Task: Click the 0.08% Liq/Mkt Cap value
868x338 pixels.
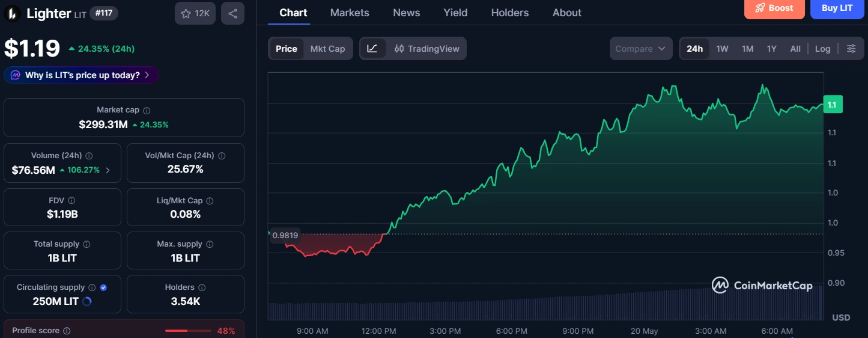Action: (185, 214)
